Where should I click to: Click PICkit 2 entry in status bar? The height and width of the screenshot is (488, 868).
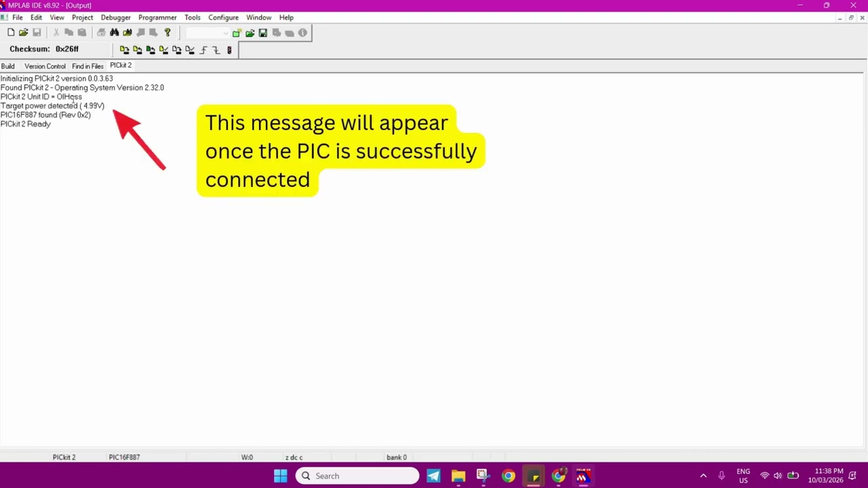coord(64,457)
